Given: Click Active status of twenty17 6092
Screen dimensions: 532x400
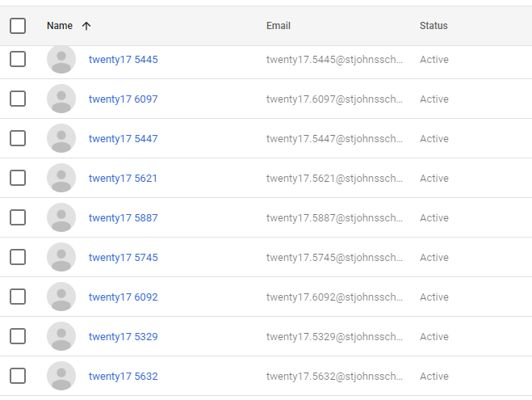Looking at the screenshot, I should [x=434, y=297].
